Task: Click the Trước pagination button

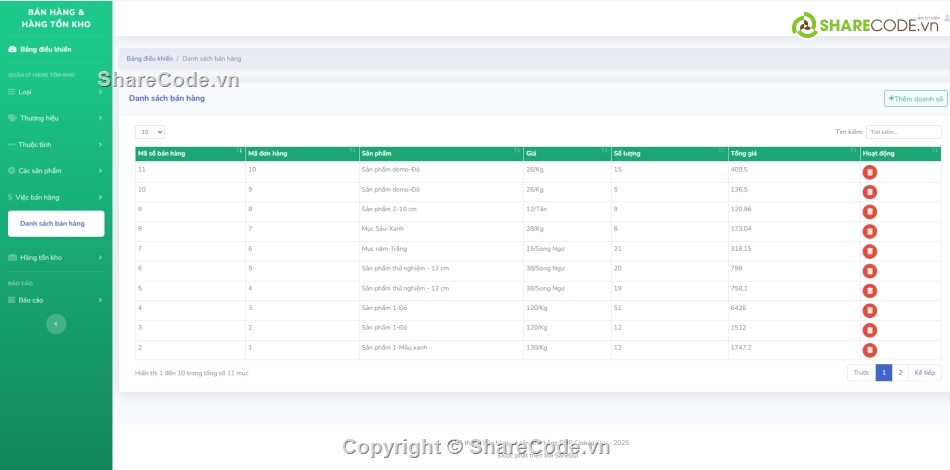Action: coord(862,372)
